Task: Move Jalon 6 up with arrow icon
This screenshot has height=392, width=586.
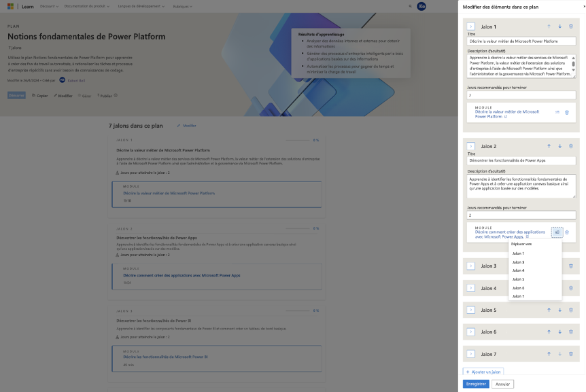Action: click(x=549, y=332)
